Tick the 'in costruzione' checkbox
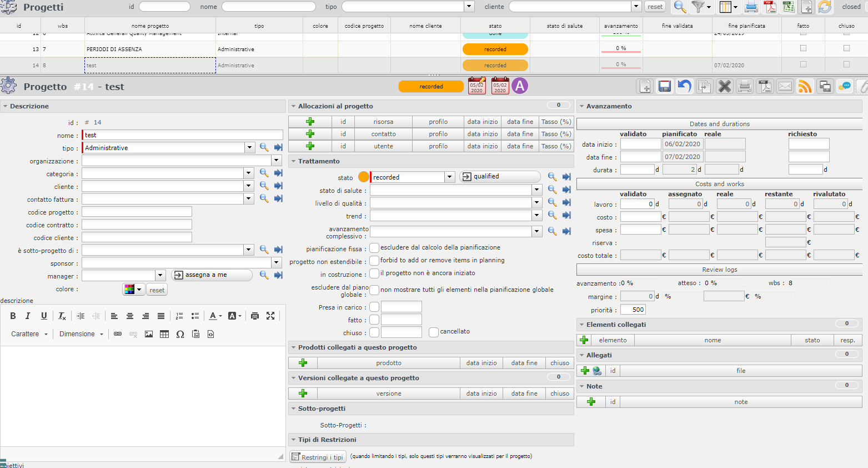Screen dimensions: 868x468 (374, 273)
